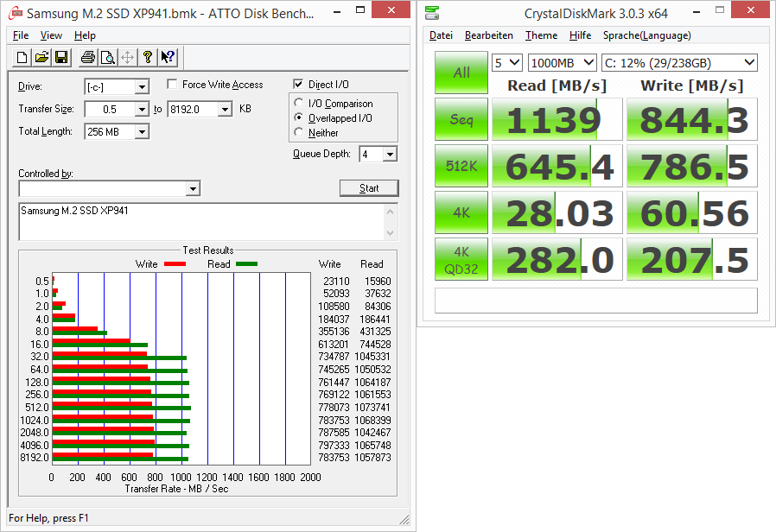
Task: Click the resize grip in ATTO status bar
Action: [404, 519]
